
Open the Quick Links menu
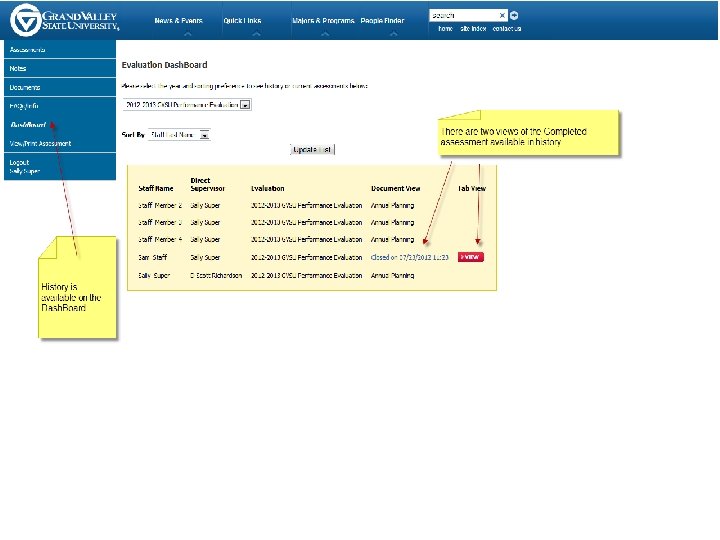pyautogui.click(x=242, y=21)
